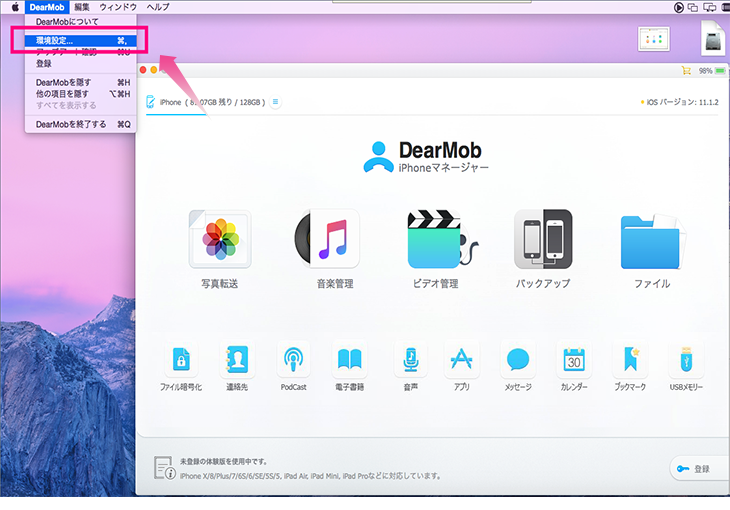Viewport: 730px width, 510px height.
Task: Select 他の項目を隠す menu entry
Action: tap(81, 94)
